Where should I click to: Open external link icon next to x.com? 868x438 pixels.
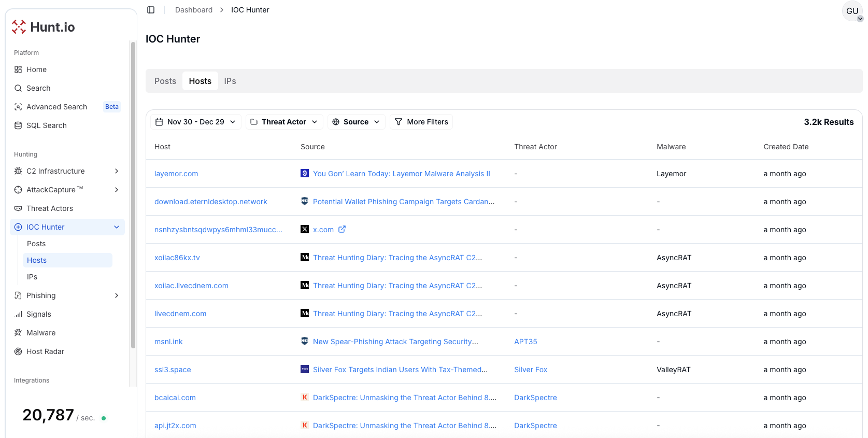342,229
